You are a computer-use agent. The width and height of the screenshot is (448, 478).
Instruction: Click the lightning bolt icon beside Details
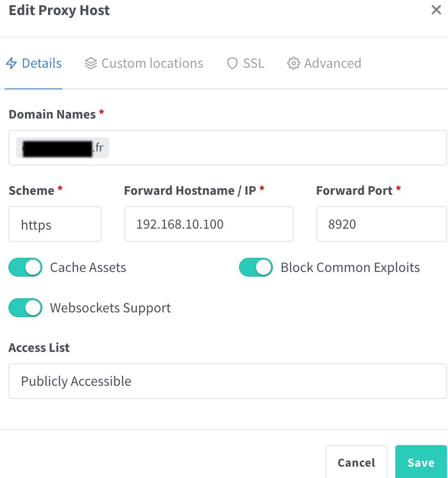11,64
